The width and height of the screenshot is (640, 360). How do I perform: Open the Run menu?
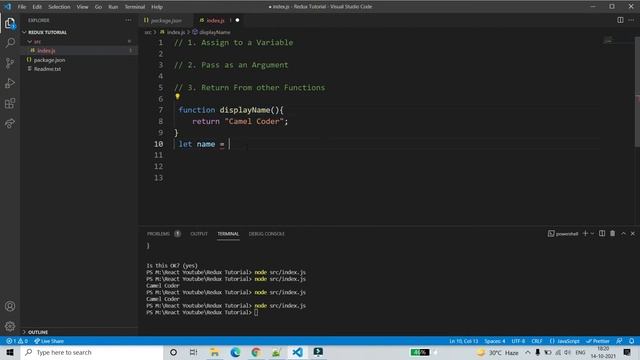113,7
